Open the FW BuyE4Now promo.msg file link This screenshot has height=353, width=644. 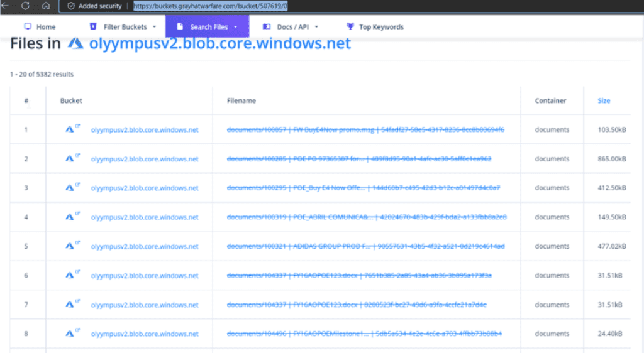pos(365,130)
